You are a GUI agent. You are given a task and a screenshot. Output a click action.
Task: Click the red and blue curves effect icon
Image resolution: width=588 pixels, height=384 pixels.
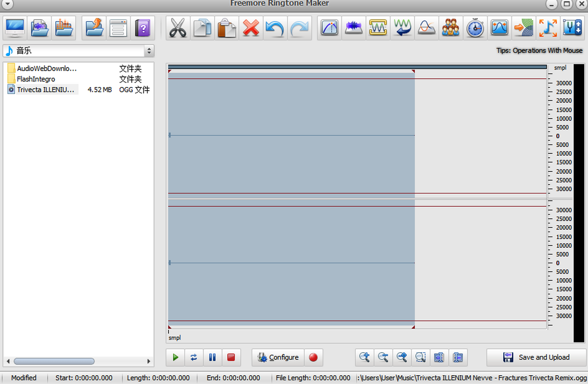[427, 27]
